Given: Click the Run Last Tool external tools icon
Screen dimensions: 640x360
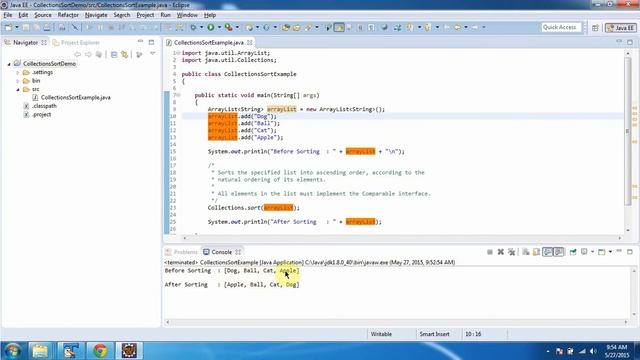Looking at the screenshot, I should click(x=229, y=27).
